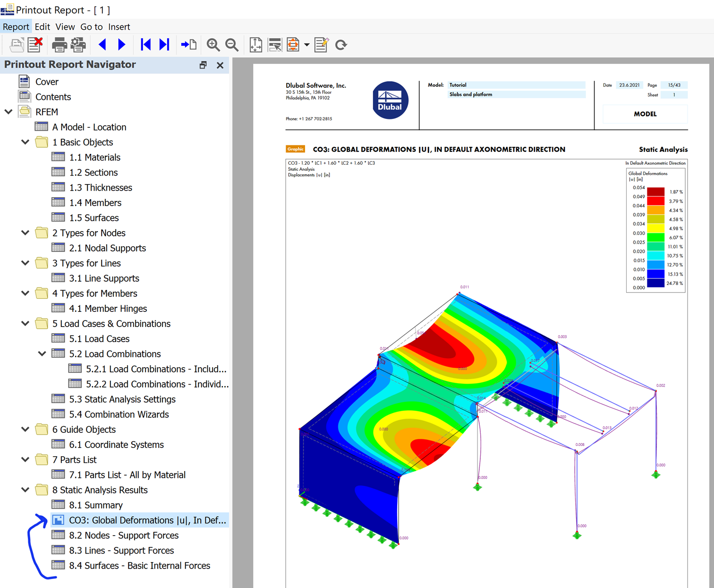Go to the previous page arrow
Viewport: 714px width, 588px height.
[102, 45]
